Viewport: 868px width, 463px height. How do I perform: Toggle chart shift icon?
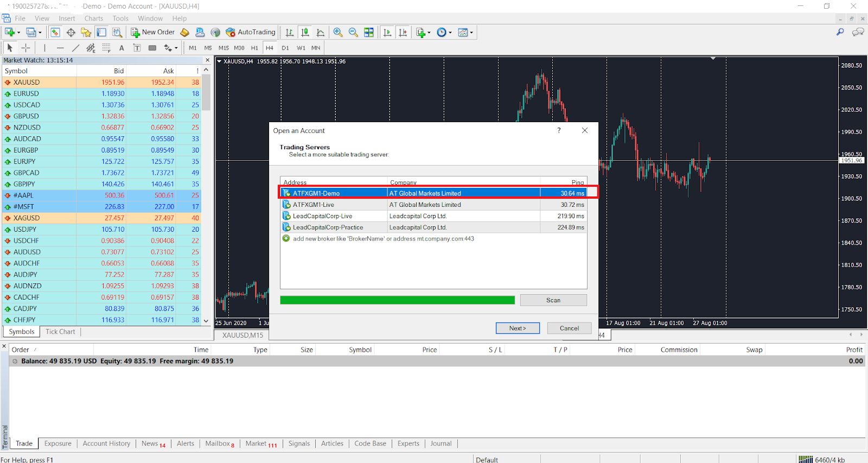(403, 33)
